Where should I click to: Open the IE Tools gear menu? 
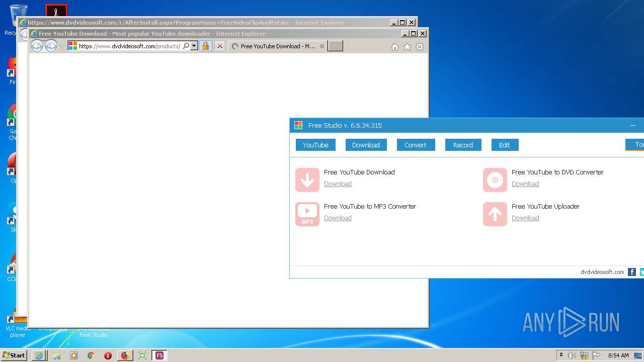pos(420,47)
